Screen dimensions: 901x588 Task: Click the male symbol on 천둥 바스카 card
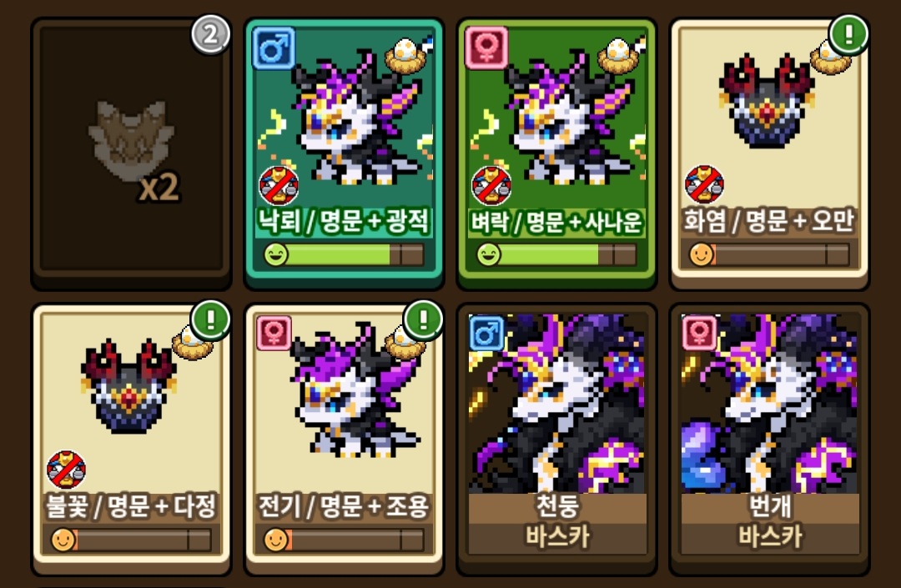[x=486, y=333]
